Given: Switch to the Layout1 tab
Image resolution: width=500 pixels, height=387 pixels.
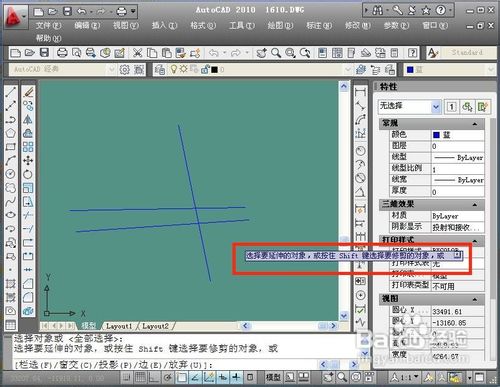Looking at the screenshot, I should click(x=119, y=326).
